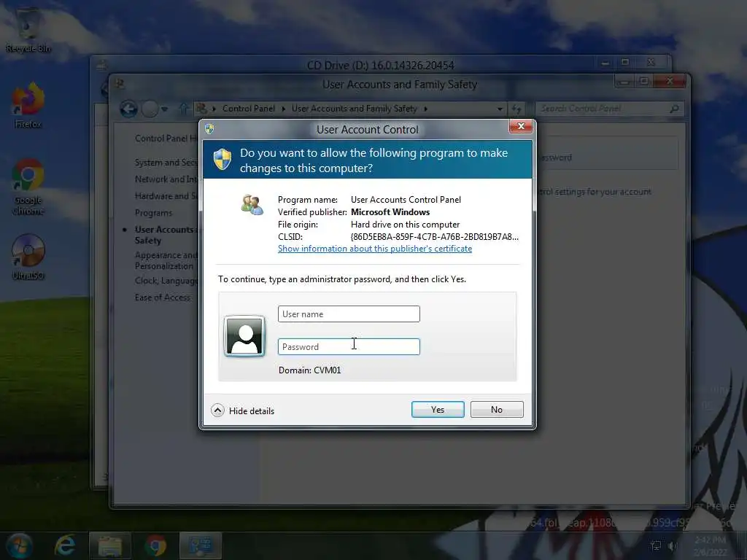Click the No button in UAC dialog
Image resolution: width=747 pixels, height=560 pixels.
[496, 410]
